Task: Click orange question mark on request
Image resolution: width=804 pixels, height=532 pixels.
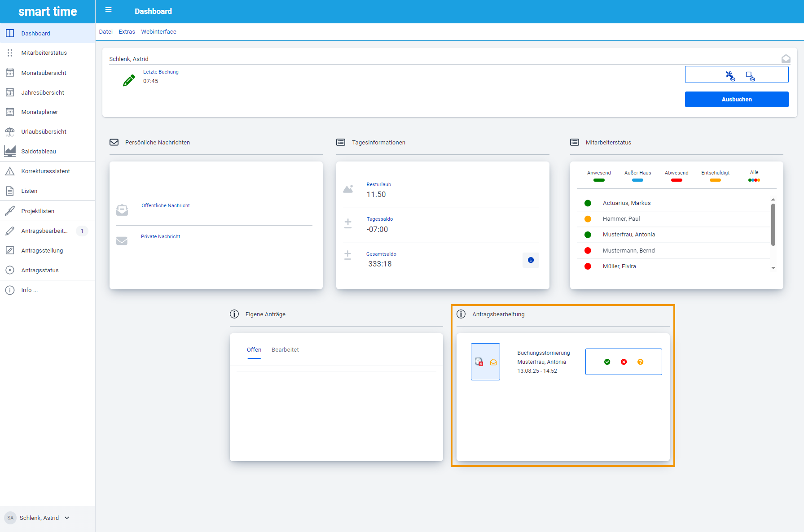Action: [x=640, y=362]
